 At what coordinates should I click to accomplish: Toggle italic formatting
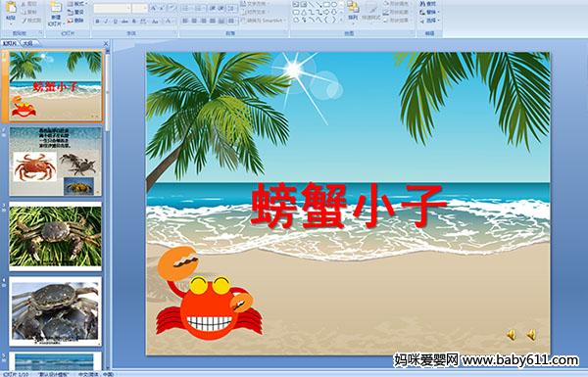point(106,22)
